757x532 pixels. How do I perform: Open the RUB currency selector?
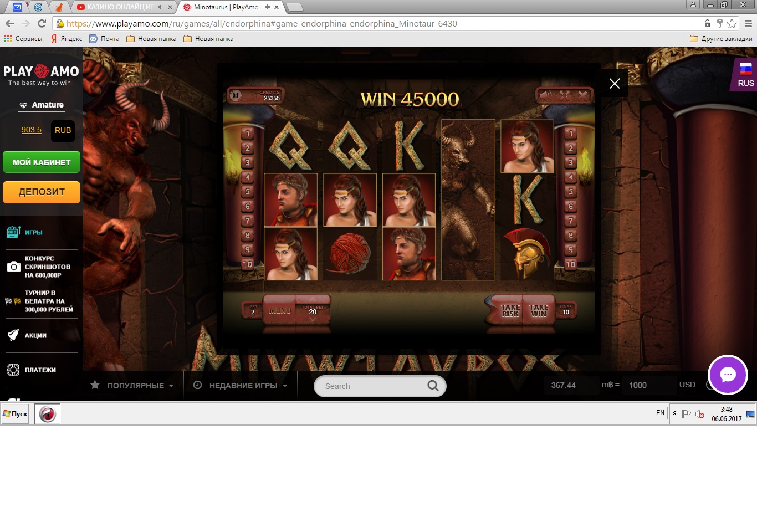click(x=63, y=130)
